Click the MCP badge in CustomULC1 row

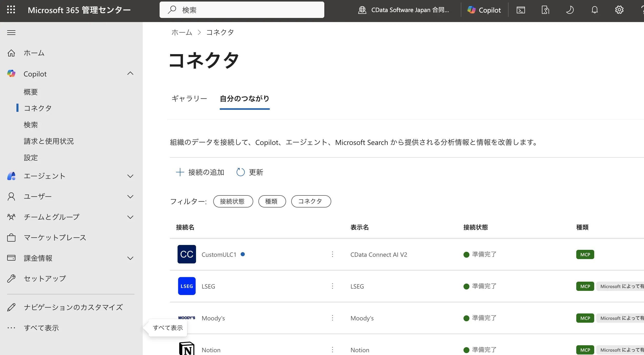(585, 254)
